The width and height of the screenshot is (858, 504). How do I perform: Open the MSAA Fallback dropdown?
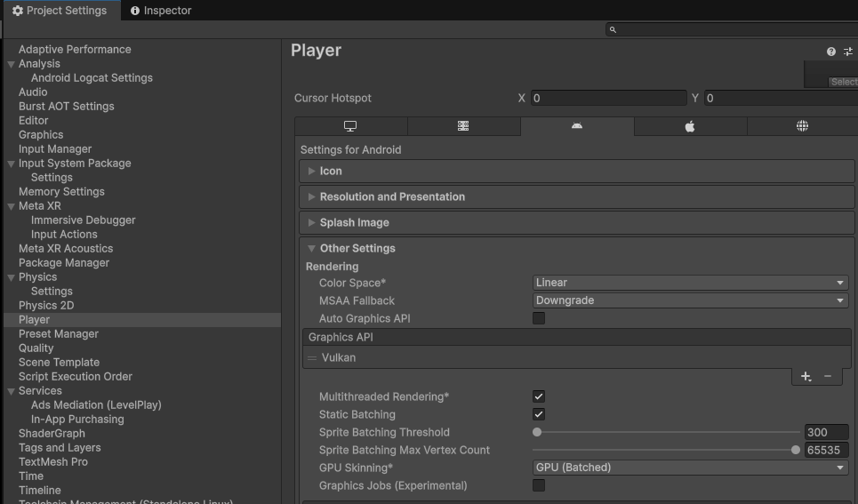click(690, 300)
